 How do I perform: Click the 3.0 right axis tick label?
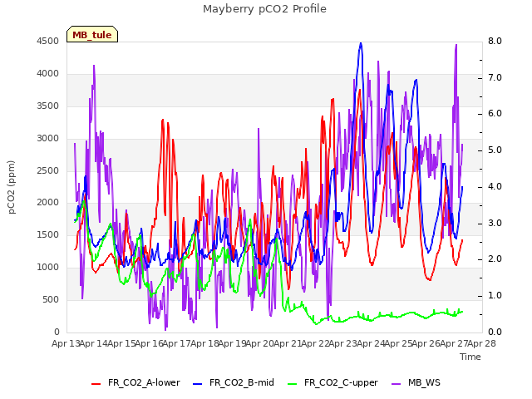pos(495,223)
